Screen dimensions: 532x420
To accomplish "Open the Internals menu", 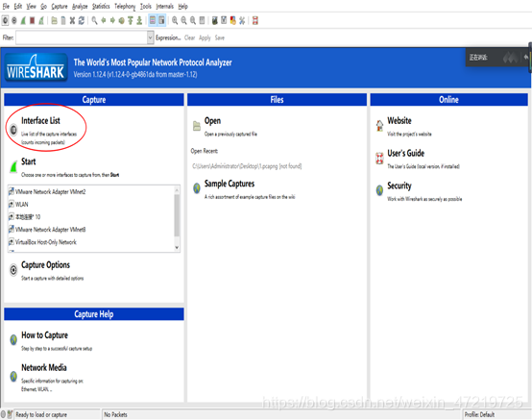I will click(x=165, y=7).
